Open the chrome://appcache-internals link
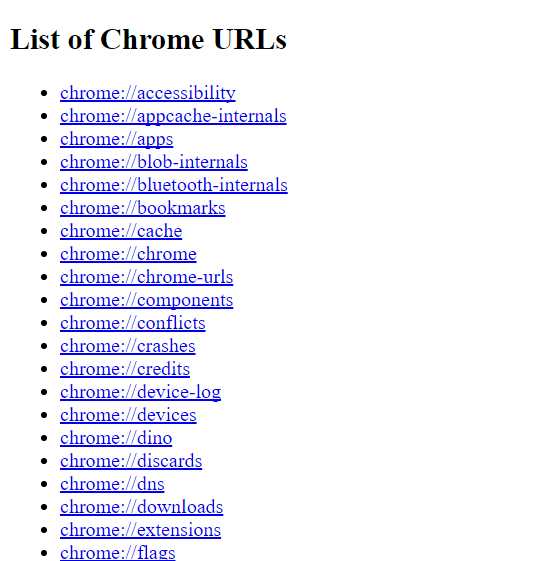The height and width of the screenshot is (561, 551). 173,116
